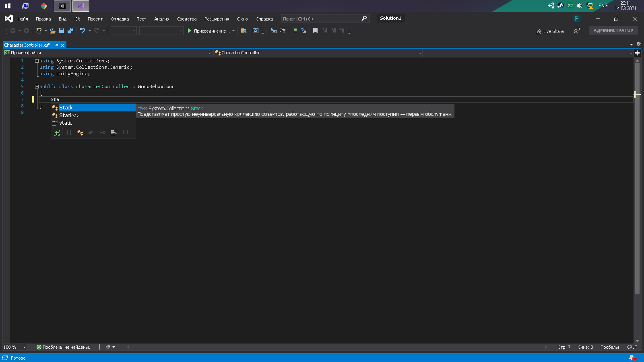
Task: Toggle the interfaces filter in IntelliSense
Action: [x=103, y=133]
